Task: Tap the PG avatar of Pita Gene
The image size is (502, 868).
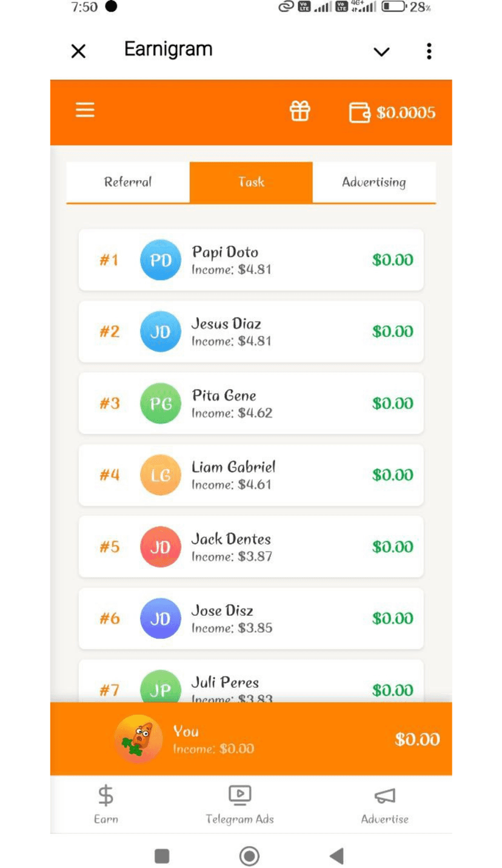Action: tap(161, 403)
